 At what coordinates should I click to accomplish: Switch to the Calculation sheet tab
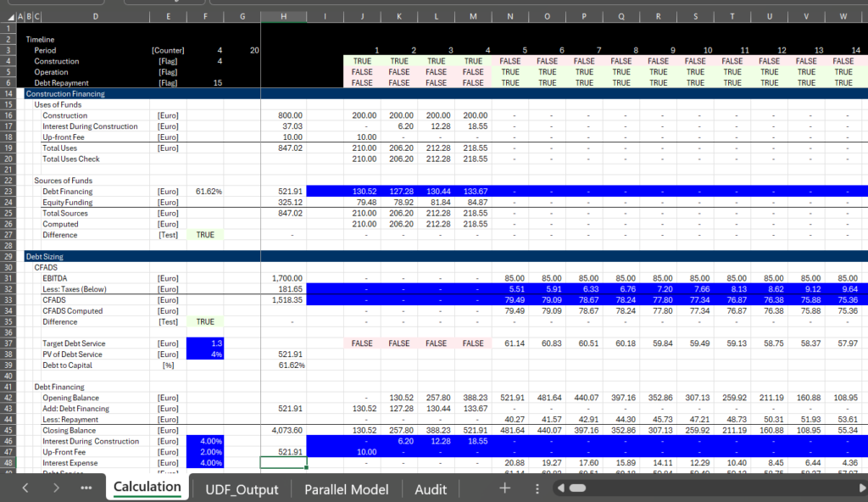click(147, 487)
